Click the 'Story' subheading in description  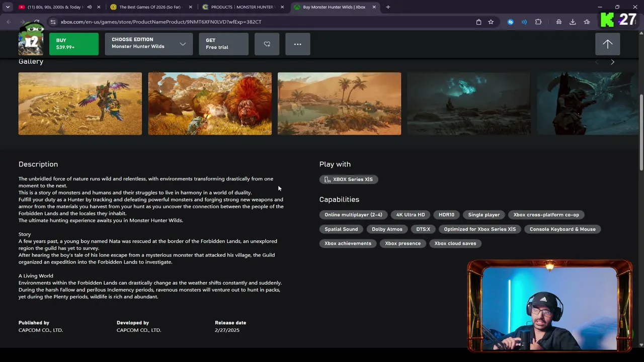(x=25, y=234)
